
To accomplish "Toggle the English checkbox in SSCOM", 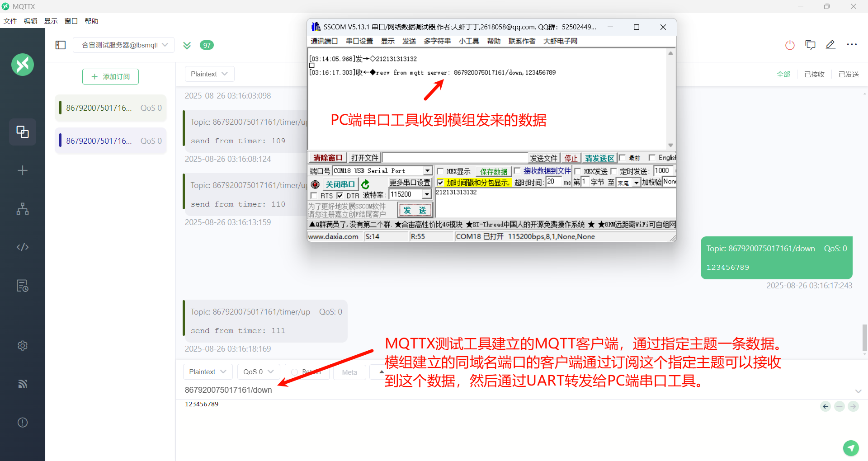I will [x=652, y=158].
